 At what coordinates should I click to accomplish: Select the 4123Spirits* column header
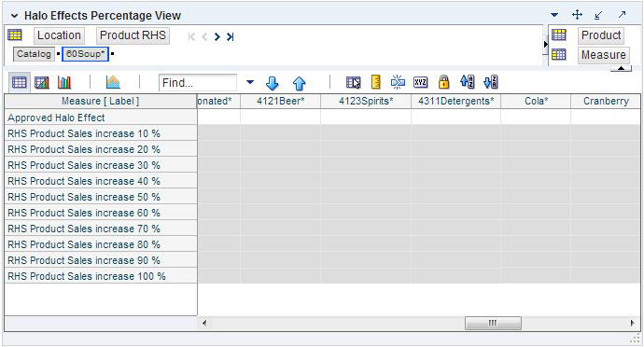coord(366,101)
